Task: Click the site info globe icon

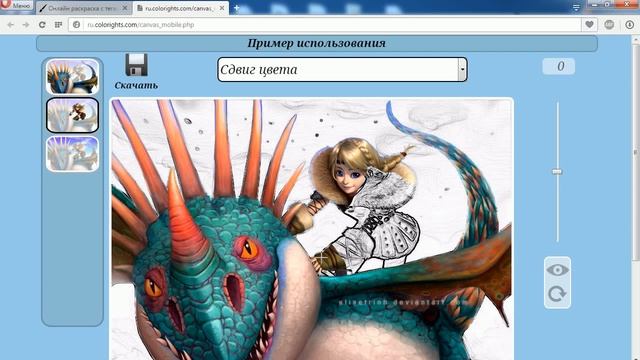Action: coord(76,25)
